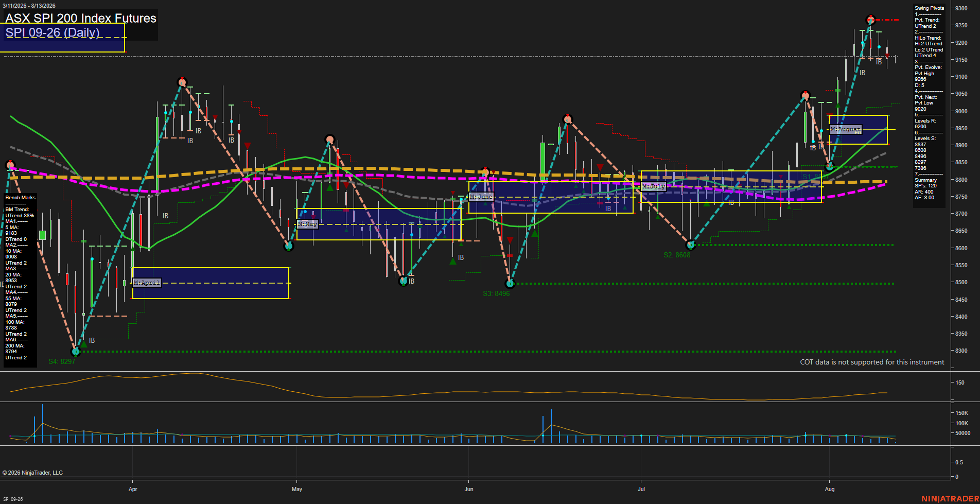Click the S2: 8608 support level label
This screenshot has height=504, width=980.
677,255
